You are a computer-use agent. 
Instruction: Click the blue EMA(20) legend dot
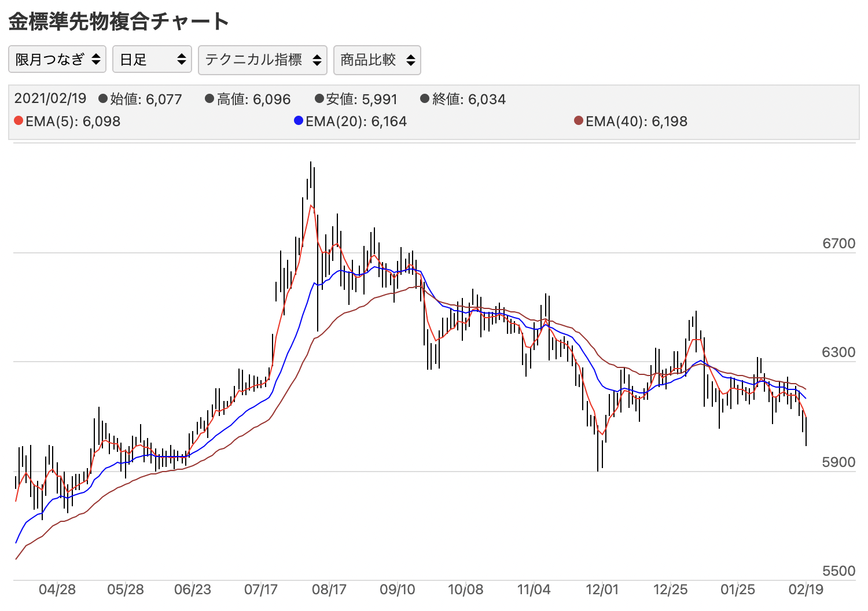pos(299,121)
